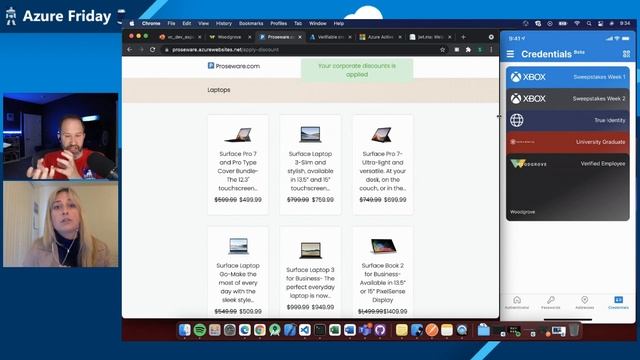Image resolution: width=640 pixels, height=360 pixels.
Task: Open the Authenticator tab in phone app
Action: coord(517,302)
